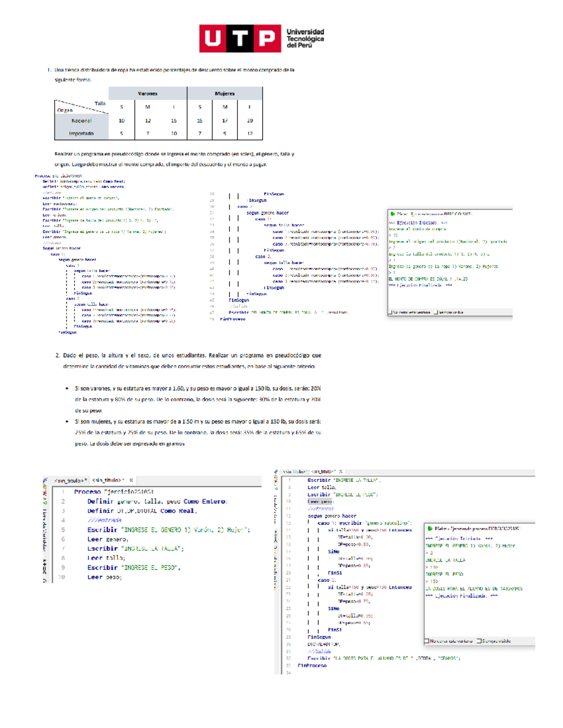The image size is (563, 728).
Task: Click the 'Varones' table header cell
Action: point(147,94)
